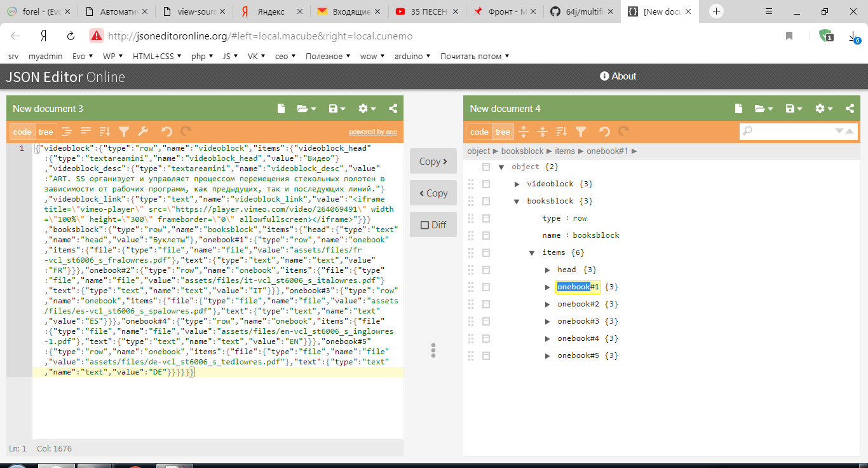Expand all fields in right tree
868x468 pixels.
(x=524, y=132)
